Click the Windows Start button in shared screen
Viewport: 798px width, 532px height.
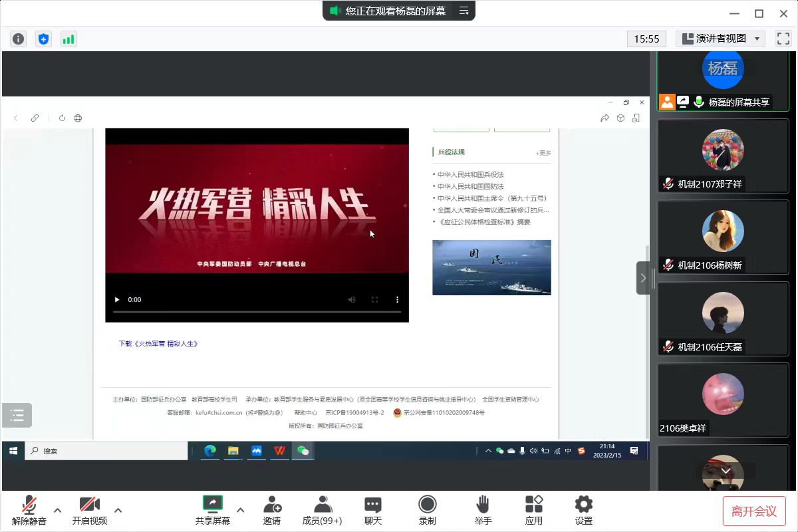click(x=13, y=451)
